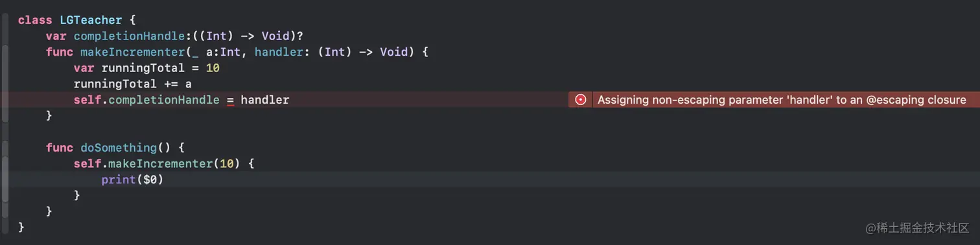Viewport: 980px width, 245px height.
Task: Click the number 10 in runningTotal assignment
Action: (x=214, y=68)
